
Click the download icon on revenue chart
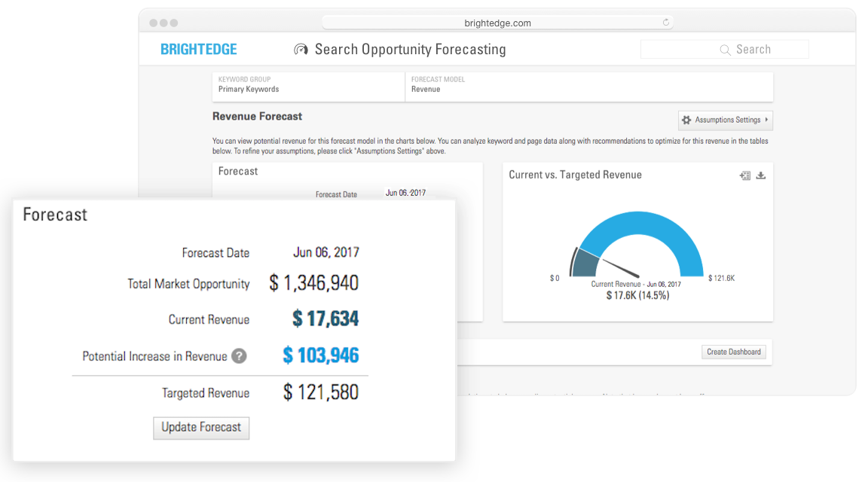click(761, 175)
